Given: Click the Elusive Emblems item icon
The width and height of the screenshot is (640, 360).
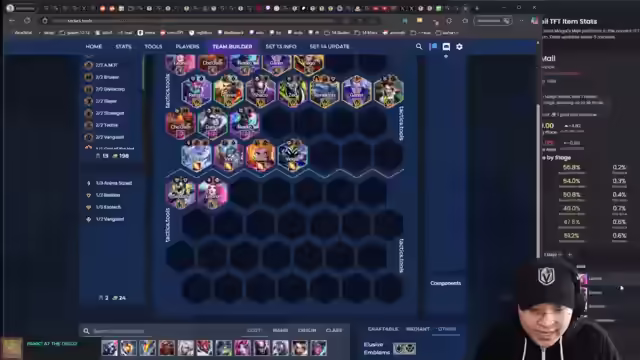Looking at the screenshot, I should pyautogui.click(x=404, y=349).
